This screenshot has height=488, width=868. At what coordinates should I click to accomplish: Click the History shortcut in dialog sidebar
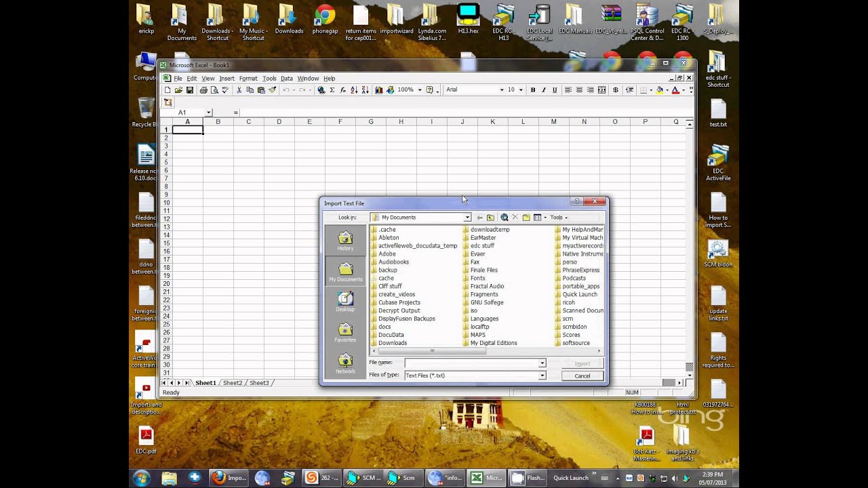pos(345,241)
